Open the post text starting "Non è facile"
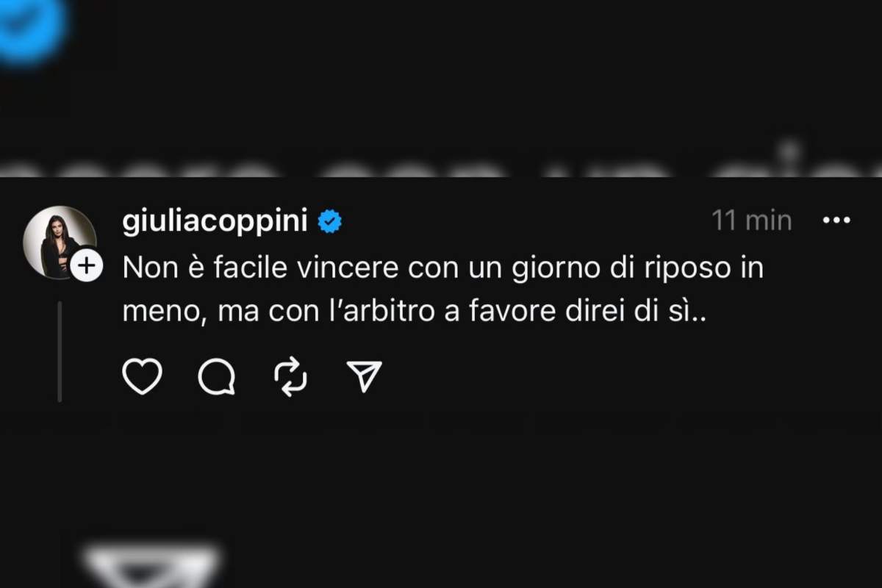This screenshot has height=588, width=882. (443, 291)
